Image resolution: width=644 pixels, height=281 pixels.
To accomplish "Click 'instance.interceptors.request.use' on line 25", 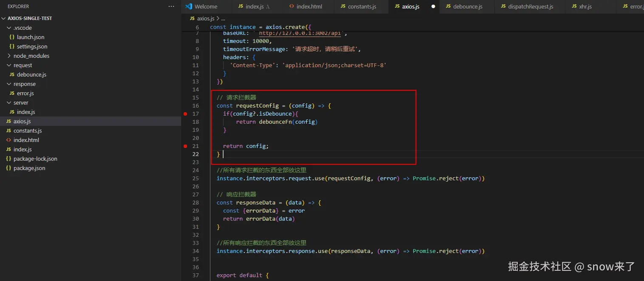I will tap(270, 179).
